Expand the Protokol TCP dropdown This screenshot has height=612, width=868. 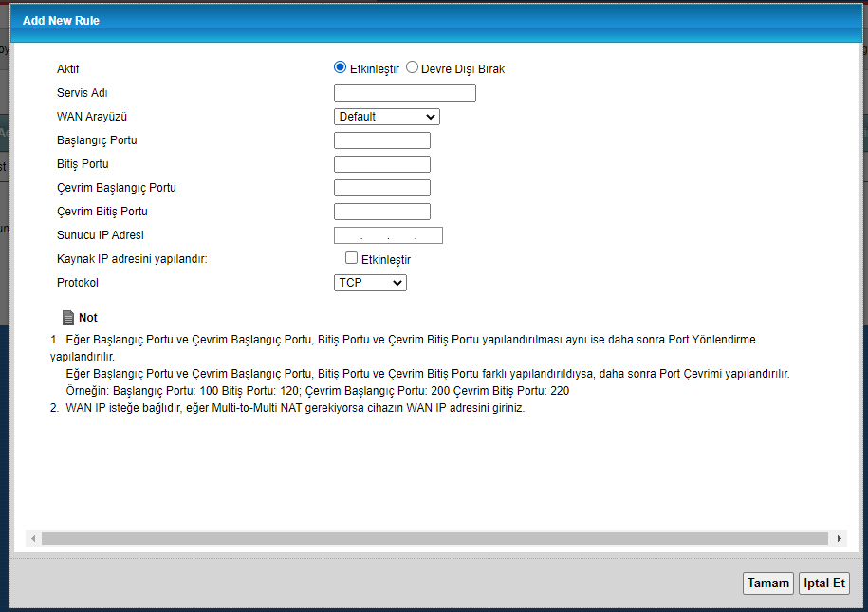[x=370, y=283]
